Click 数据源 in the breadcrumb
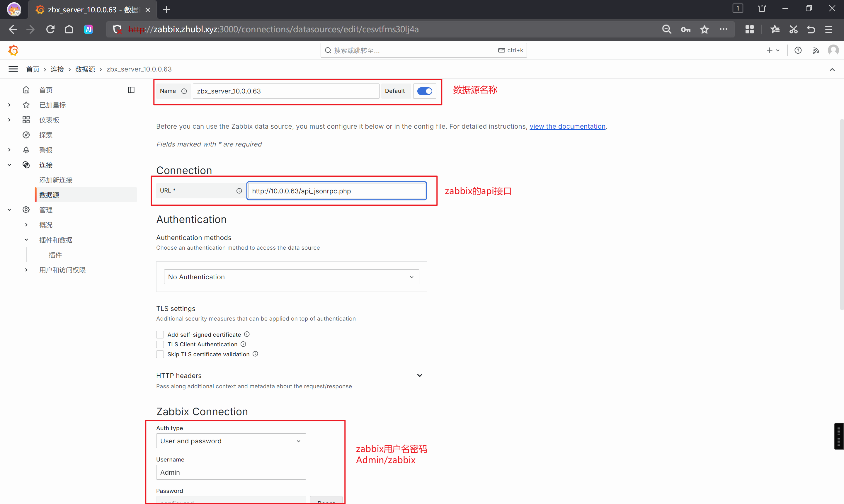Screen dimensions: 844x504 click(85, 69)
